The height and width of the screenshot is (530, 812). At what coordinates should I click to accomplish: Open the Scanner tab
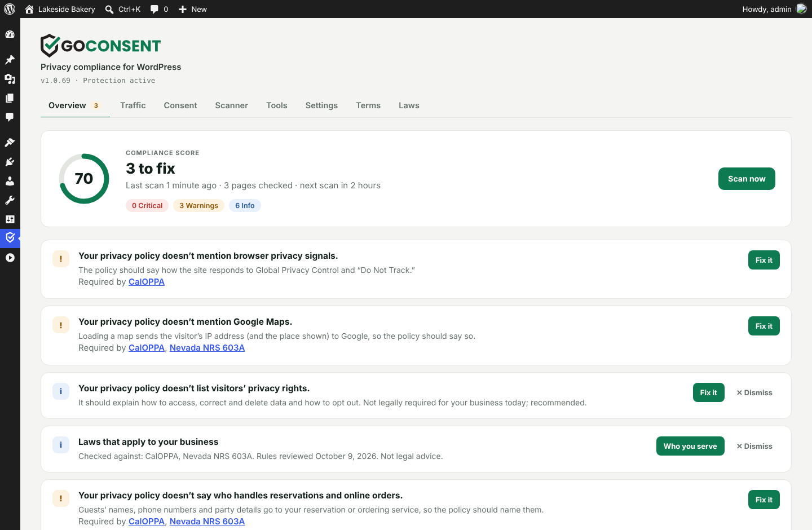[x=231, y=105]
